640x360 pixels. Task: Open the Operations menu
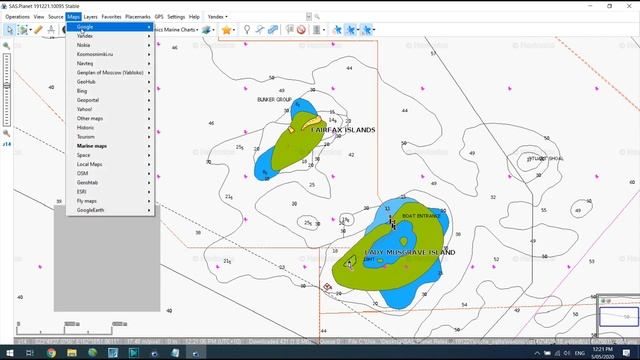click(17, 17)
